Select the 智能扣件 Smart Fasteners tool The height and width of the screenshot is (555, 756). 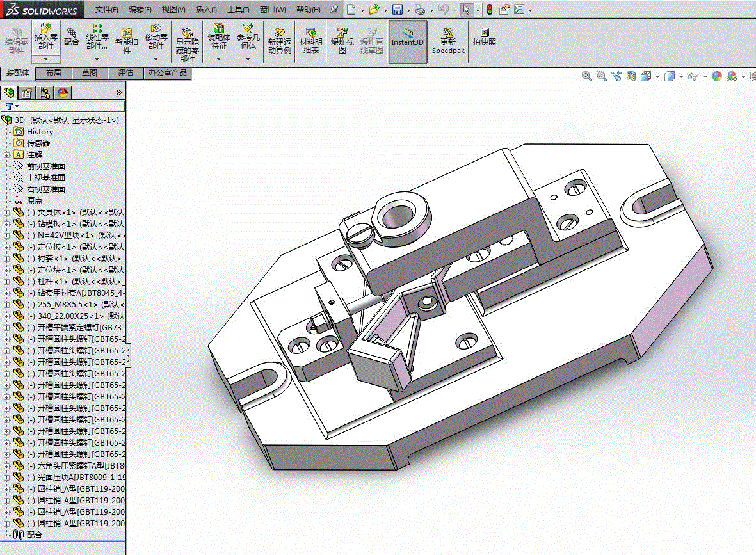[126, 40]
